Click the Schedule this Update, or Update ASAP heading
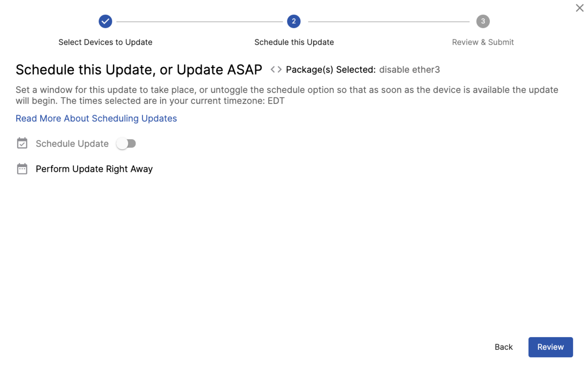 pyautogui.click(x=139, y=70)
